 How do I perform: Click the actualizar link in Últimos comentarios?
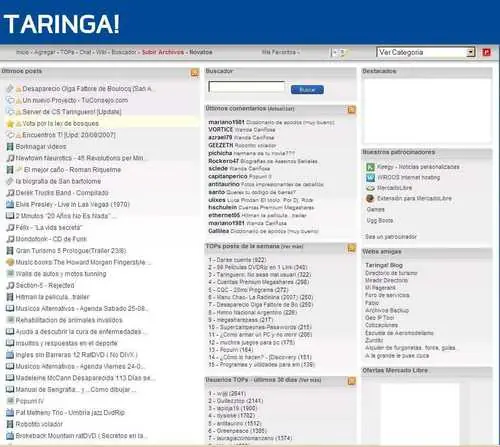tap(281, 109)
